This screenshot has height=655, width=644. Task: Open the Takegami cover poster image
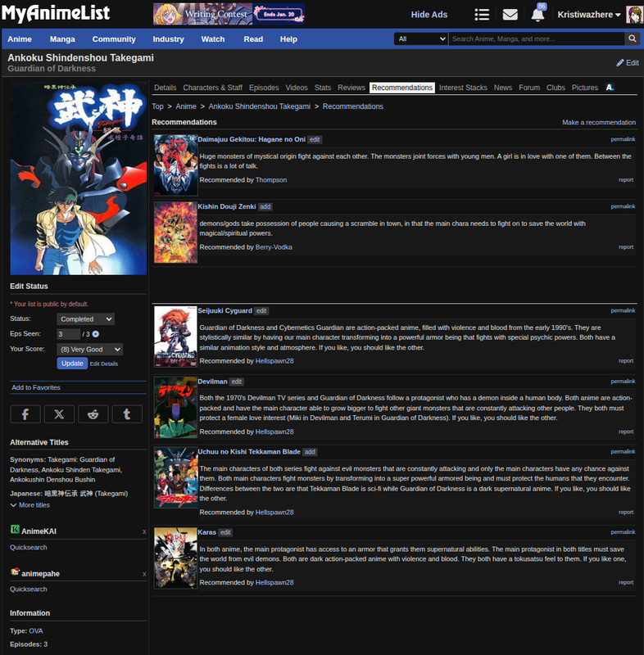tap(79, 178)
